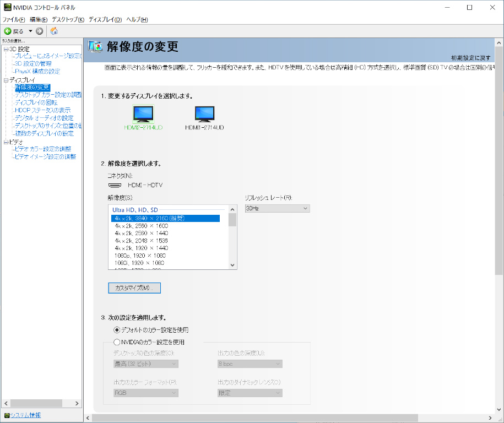
Task: Collapse the 3D 設定 tree node
Action: (x=6, y=49)
